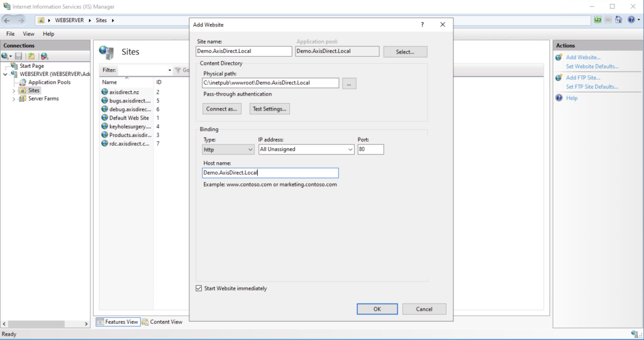
Task: Click the Add FTP Site action icon
Action: pos(559,77)
